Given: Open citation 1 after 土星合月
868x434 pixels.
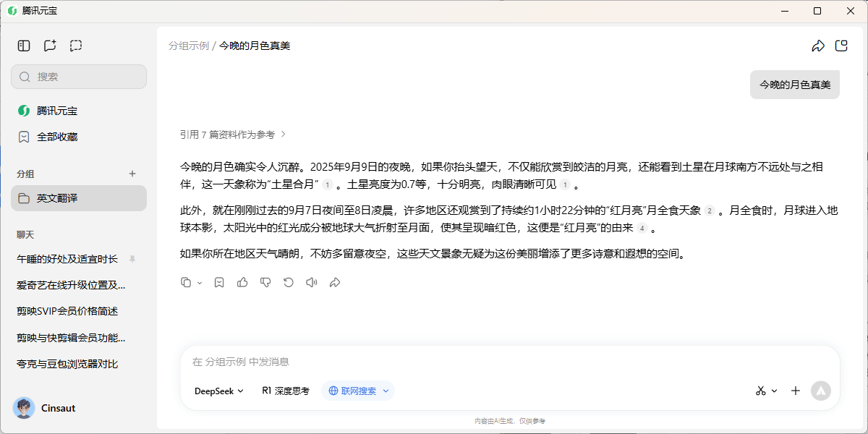Looking at the screenshot, I should (328, 185).
